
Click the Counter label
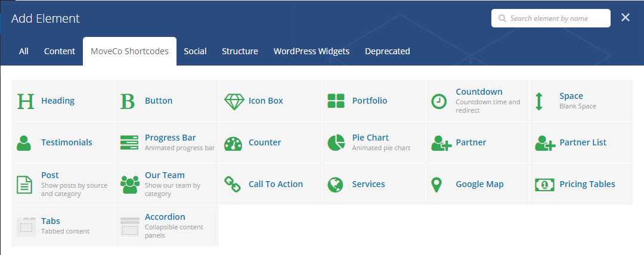coord(265,142)
